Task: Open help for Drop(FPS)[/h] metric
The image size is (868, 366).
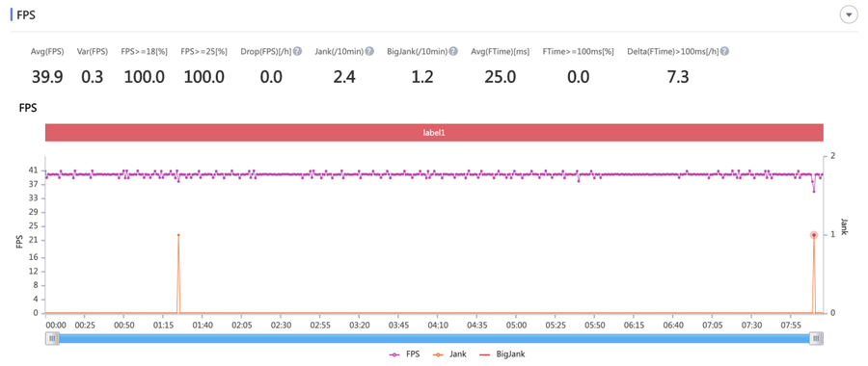Action: (297, 51)
